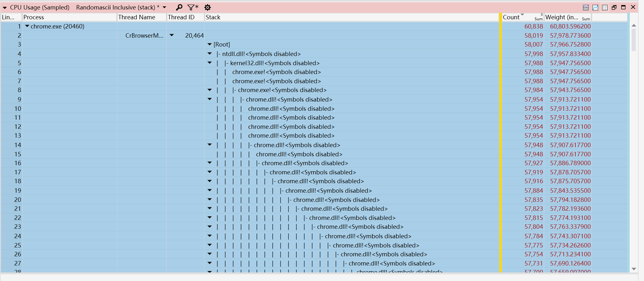Click the Line number column header
Image resolution: width=644 pixels, height=281 pixels.
click(11, 17)
